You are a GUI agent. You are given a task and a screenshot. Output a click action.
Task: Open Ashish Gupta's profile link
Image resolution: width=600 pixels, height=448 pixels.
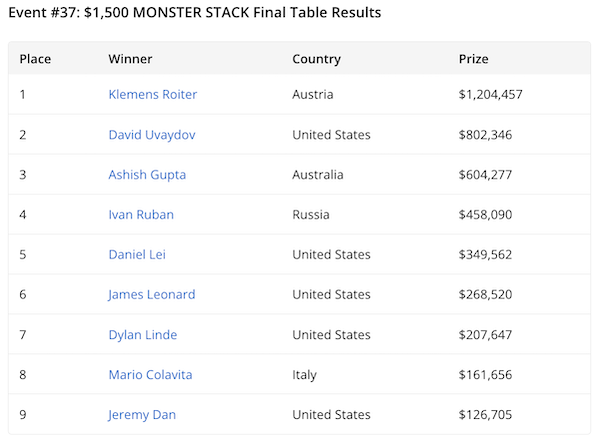[x=147, y=174]
